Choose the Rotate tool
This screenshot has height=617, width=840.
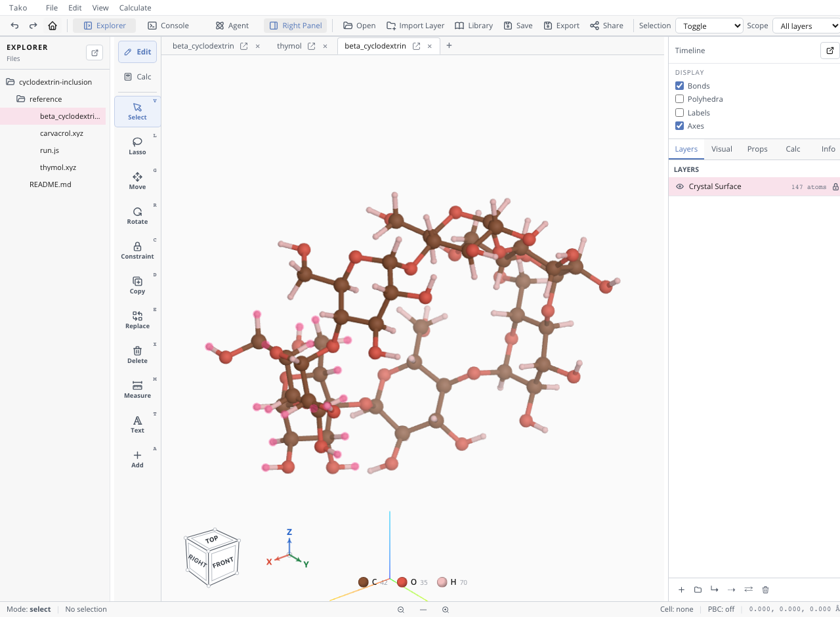point(137,215)
